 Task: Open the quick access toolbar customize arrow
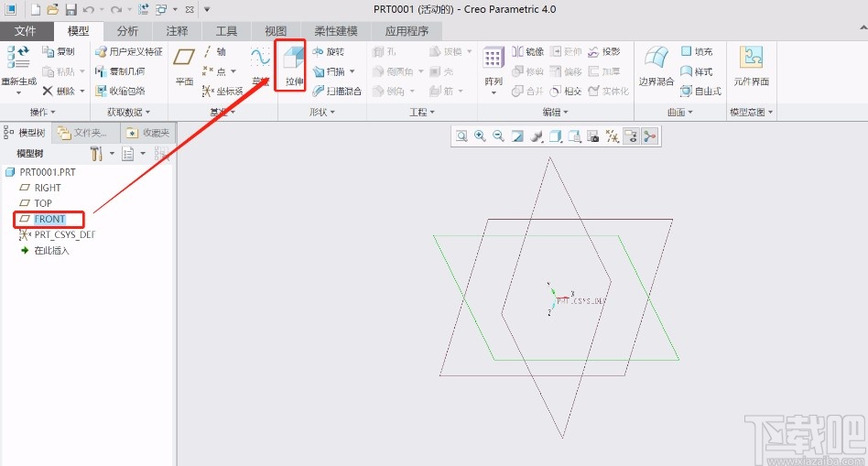[207, 9]
